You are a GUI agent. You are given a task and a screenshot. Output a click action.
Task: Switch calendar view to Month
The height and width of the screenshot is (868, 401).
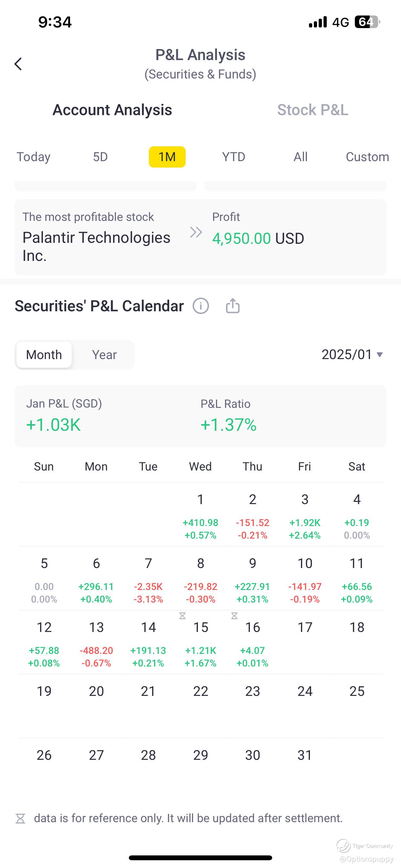[x=44, y=355]
